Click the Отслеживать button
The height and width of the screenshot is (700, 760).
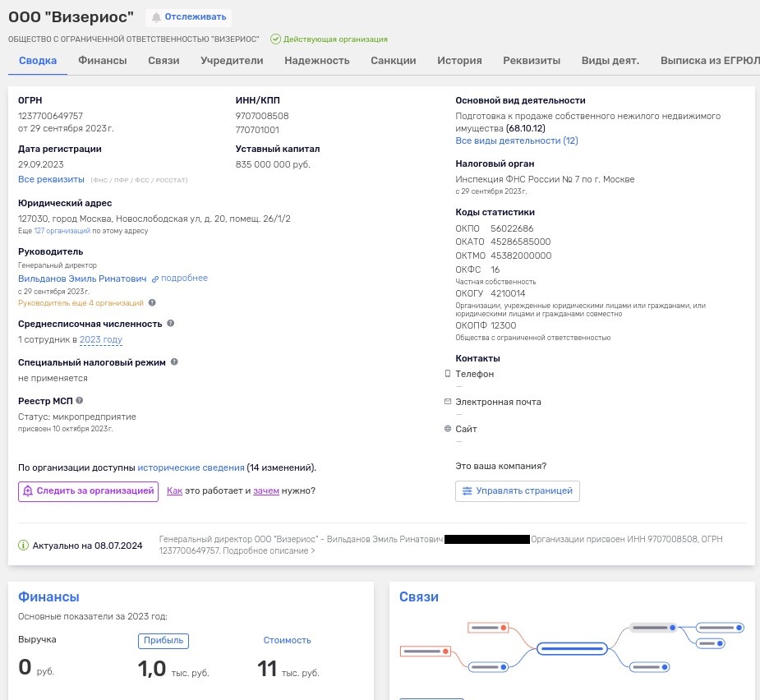[x=188, y=17]
